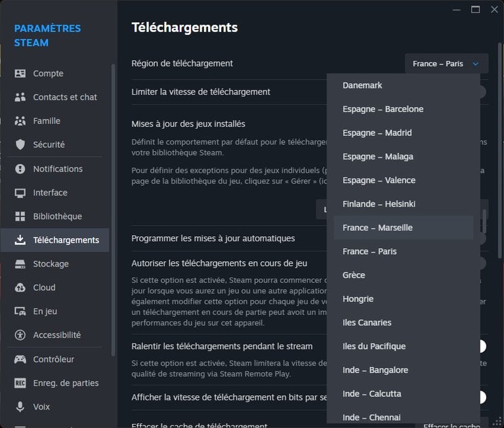The image size is (504, 428).
Task: Click the Interface monitor icon
Action: click(x=20, y=192)
